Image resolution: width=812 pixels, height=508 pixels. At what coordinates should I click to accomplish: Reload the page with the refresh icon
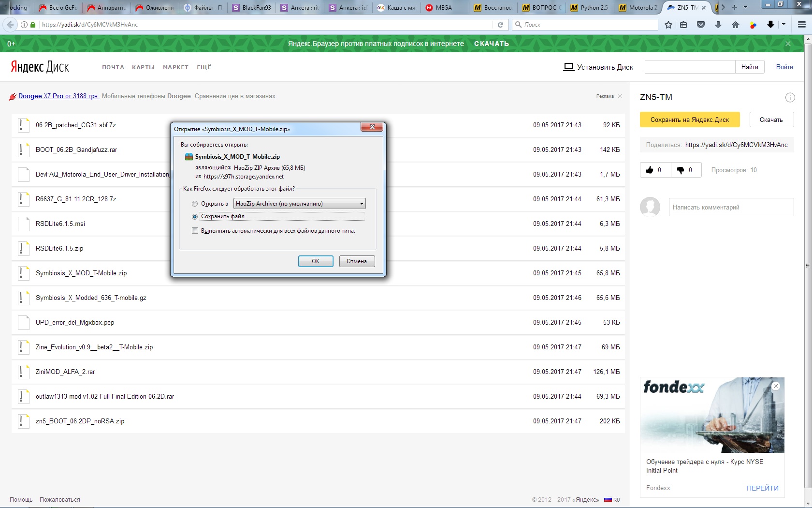coord(501,24)
